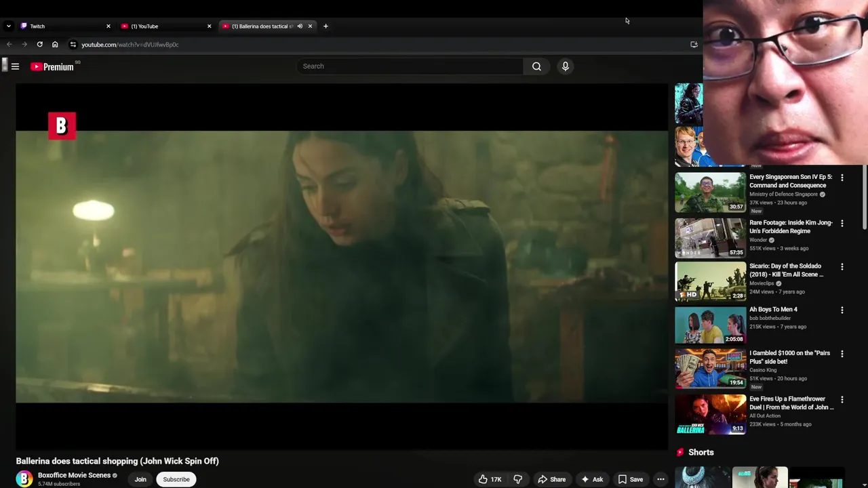Viewport: 868px width, 488px height.
Task: Click bob bobthebuilder channel name
Action: coord(770,319)
